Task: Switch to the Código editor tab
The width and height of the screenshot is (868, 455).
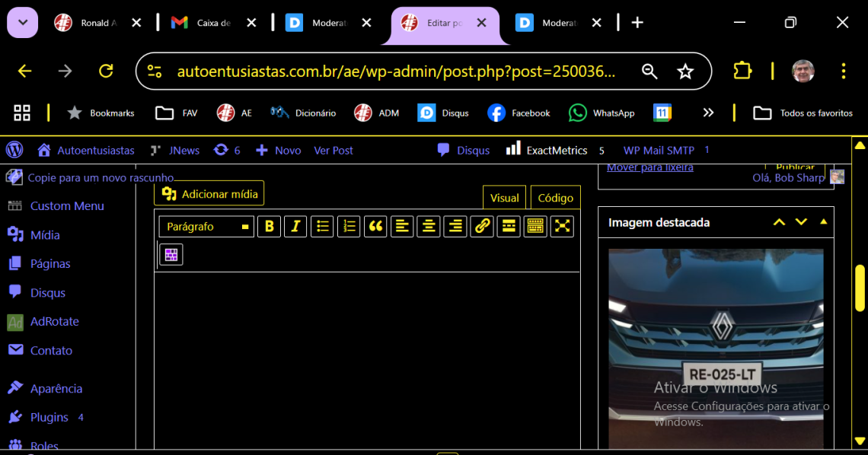Action: tap(555, 198)
